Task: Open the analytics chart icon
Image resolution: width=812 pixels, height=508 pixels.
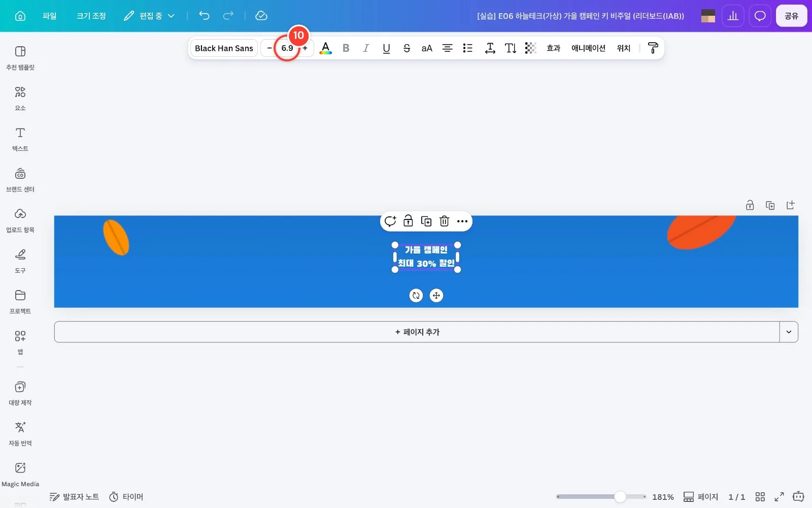Action: click(733, 16)
